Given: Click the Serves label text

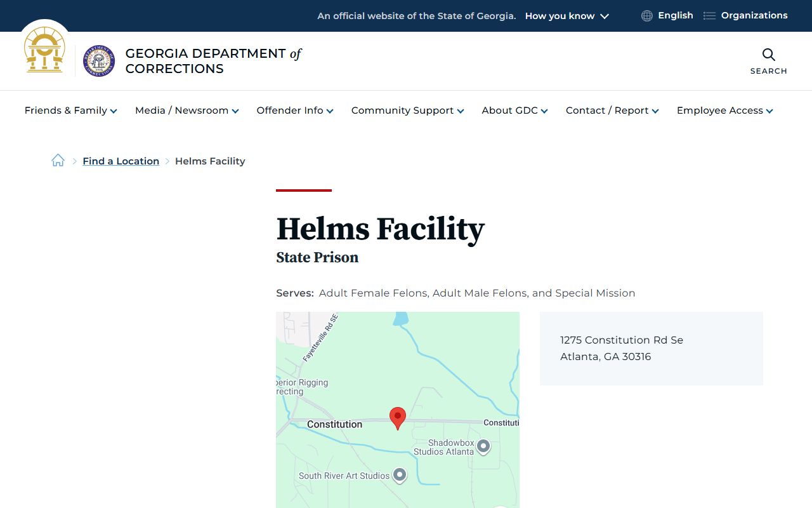Looking at the screenshot, I should (x=295, y=293).
